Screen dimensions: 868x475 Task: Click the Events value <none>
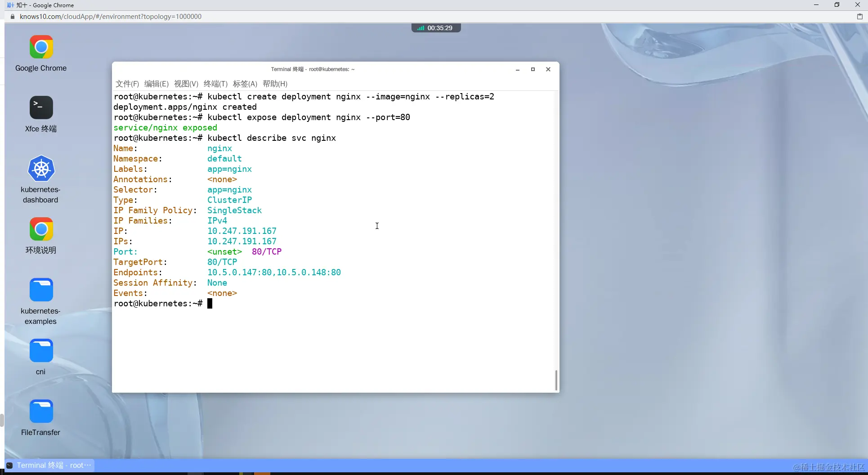(222, 293)
